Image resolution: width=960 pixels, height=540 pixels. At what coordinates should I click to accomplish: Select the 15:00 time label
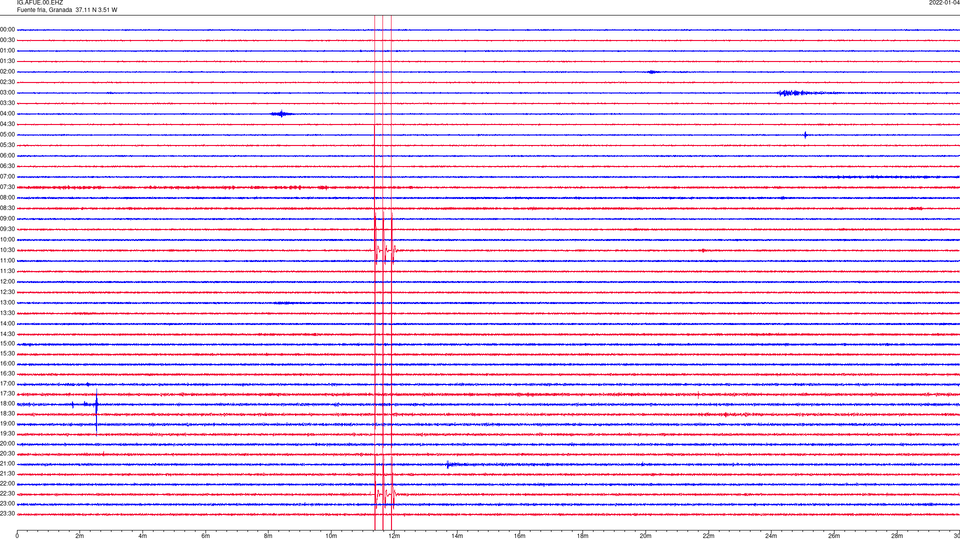(7, 344)
